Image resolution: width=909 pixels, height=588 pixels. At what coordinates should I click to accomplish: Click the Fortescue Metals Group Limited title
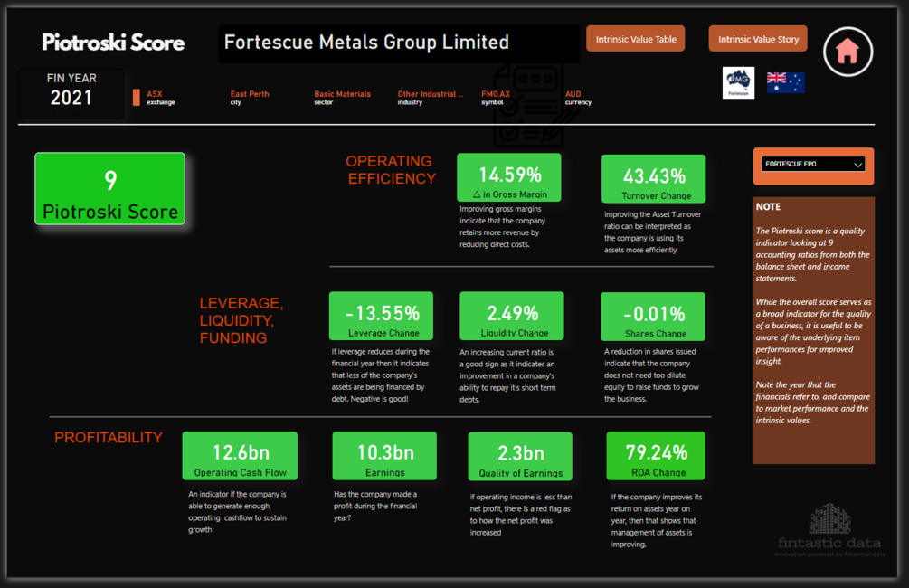pyautogui.click(x=366, y=42)
